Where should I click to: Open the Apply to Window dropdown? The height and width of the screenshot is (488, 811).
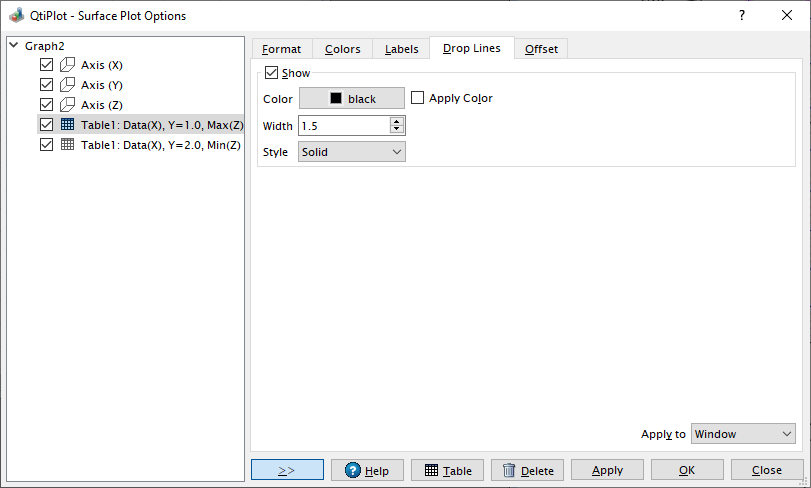pyautogui.click(x=742, y=434)
